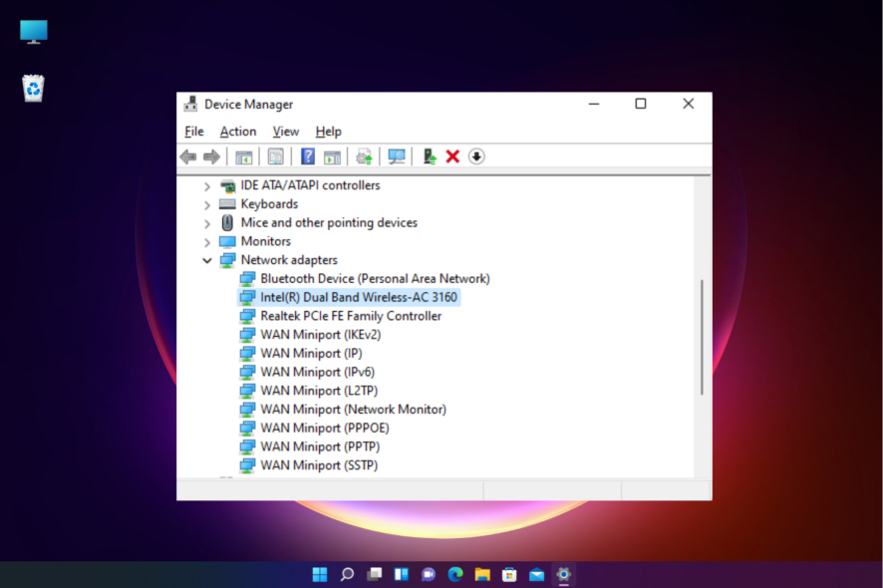Expand IDE ATA/ATAPI controllers node
This screenshot has height=588, width=883.
(207, 185)
